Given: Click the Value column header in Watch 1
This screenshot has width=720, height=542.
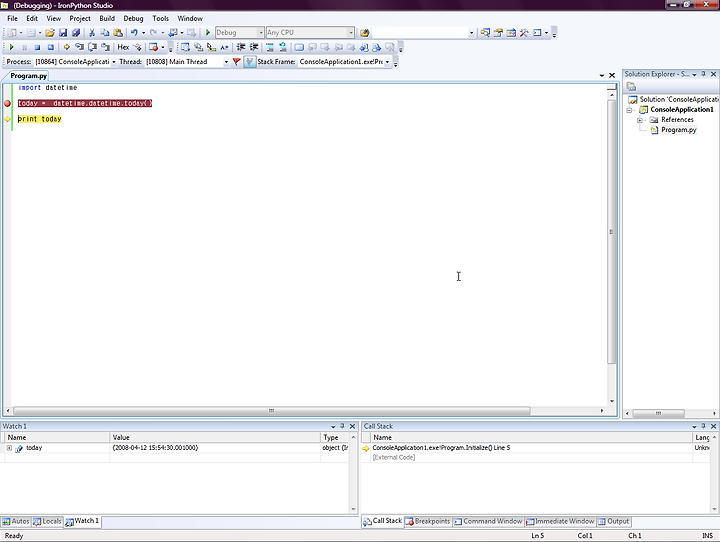Looking at the screenshot, I should point(215,438).
